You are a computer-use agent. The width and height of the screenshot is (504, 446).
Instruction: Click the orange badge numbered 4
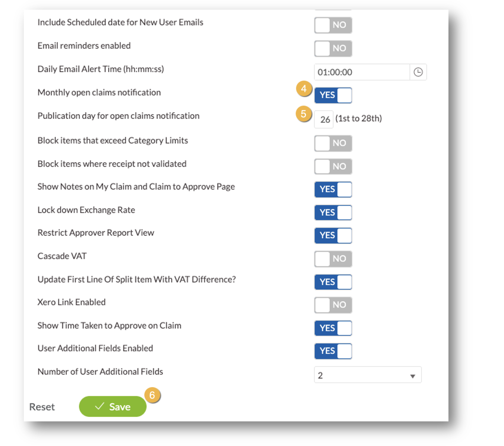click(304, 89)
